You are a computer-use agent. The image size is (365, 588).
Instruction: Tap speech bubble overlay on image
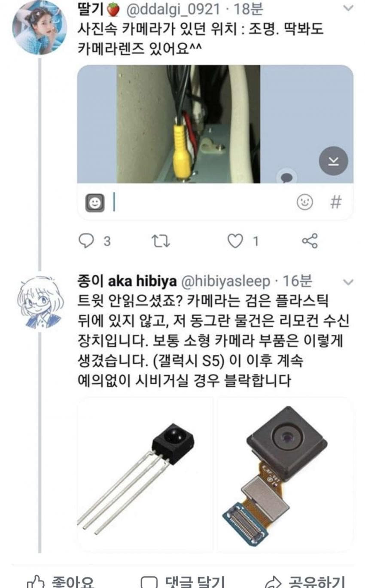[287, 177]
